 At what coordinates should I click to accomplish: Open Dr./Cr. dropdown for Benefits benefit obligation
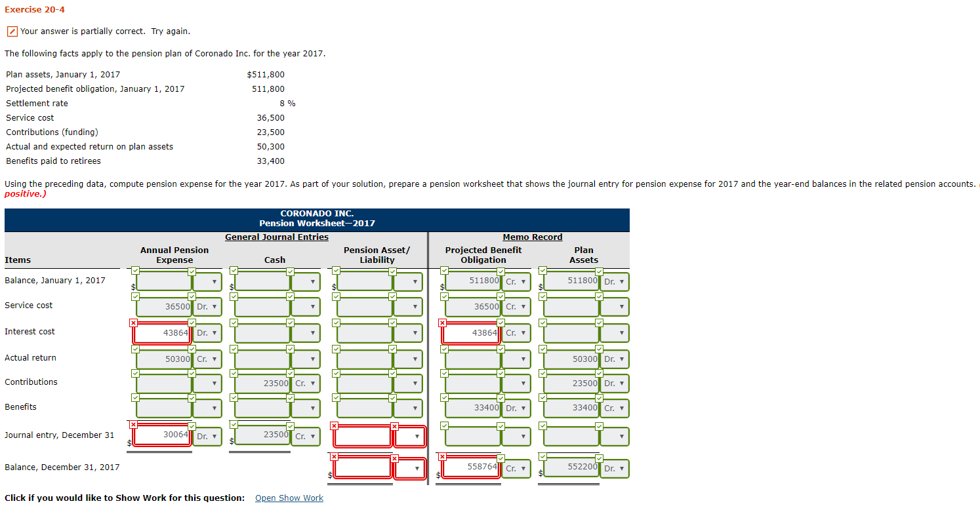tap(516, 408)
